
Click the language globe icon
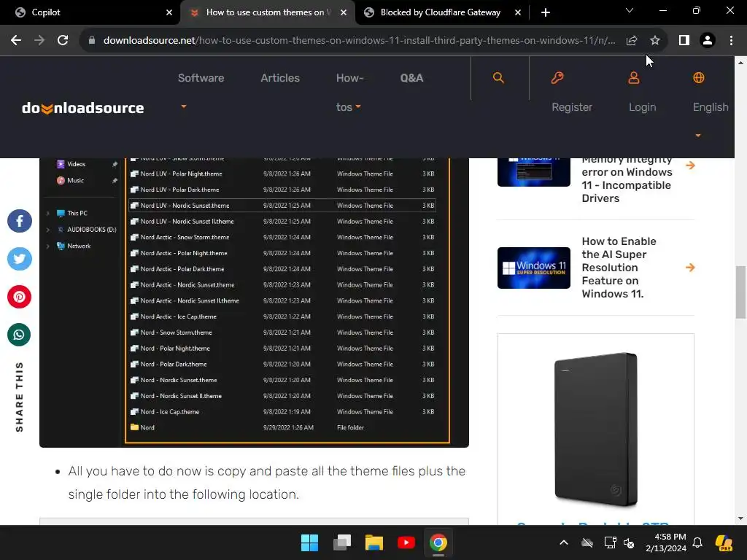pyautogui.click(x=698, y=77)
